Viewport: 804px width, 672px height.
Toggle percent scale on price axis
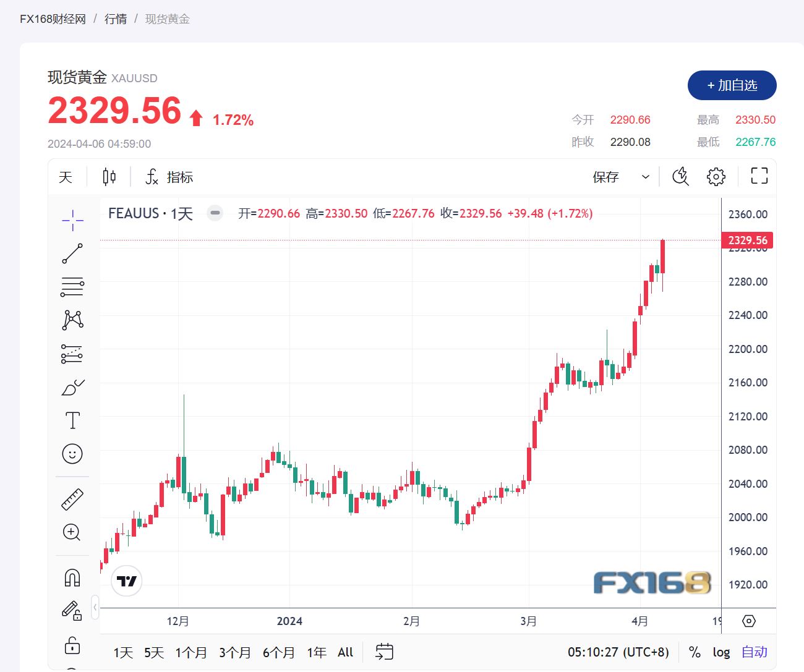[694, 652]
